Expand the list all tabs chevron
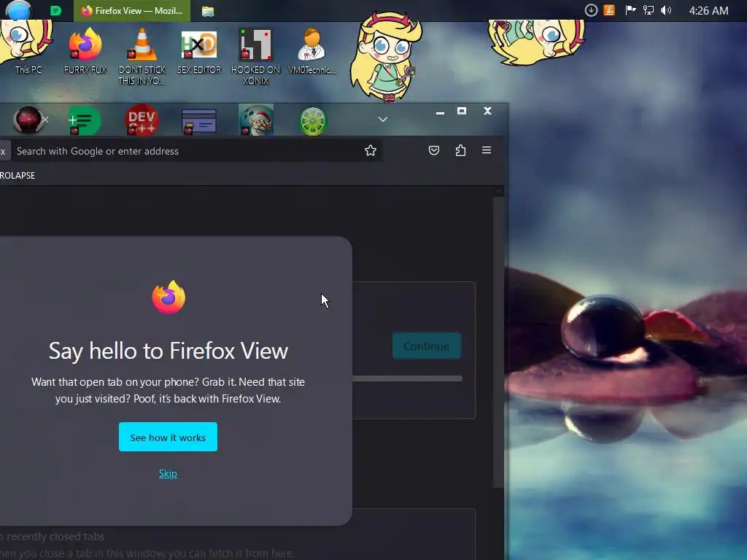Image resolution: width=747 pixels, height=560 pixels. (382, 119)
